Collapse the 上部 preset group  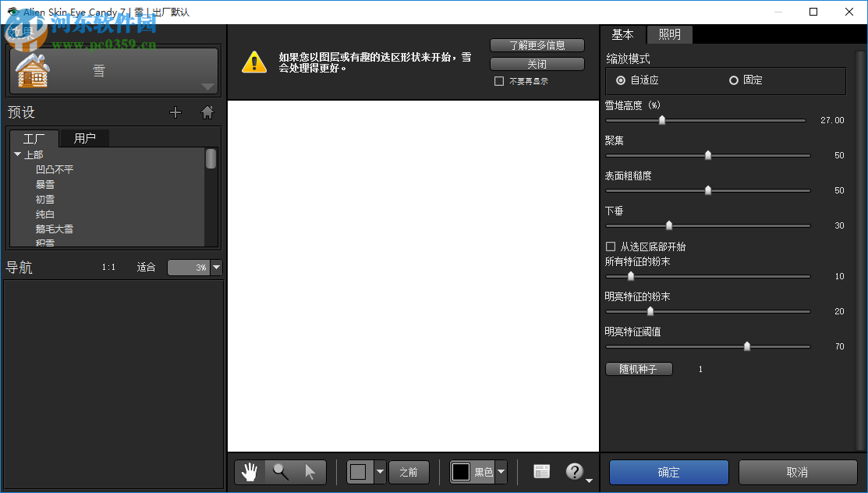coord(18,154)
